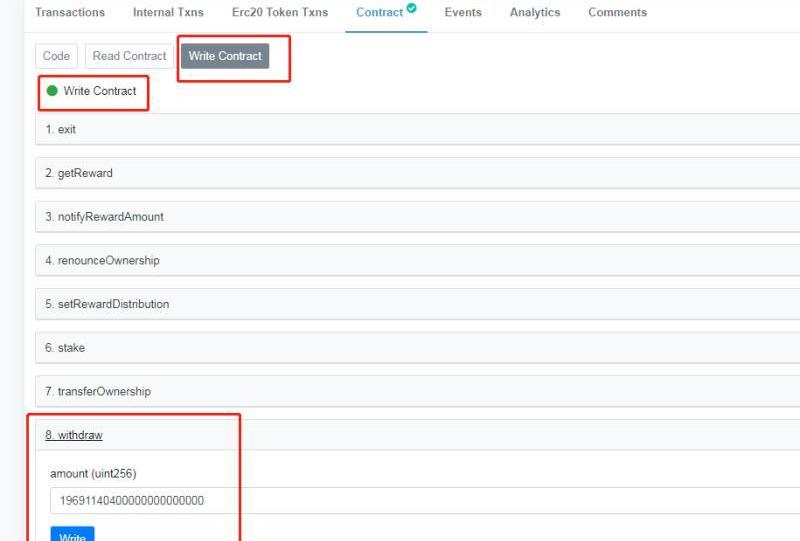Click the Code button
Screen dimensions: 800x541
click(x=56, y=56)
